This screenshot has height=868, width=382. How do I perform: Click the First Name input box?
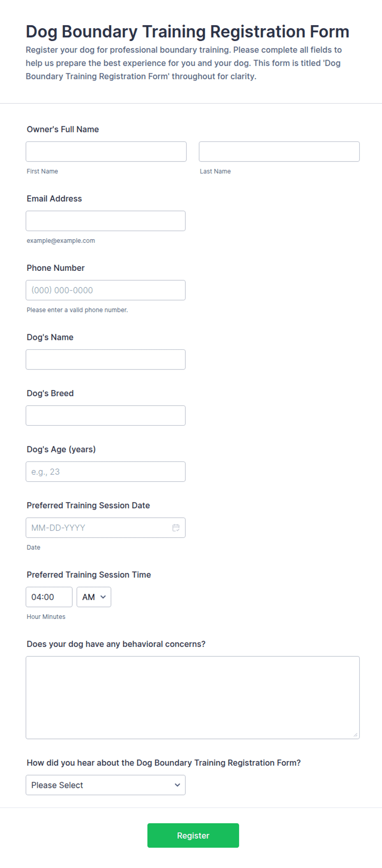(x=106, y=152)
